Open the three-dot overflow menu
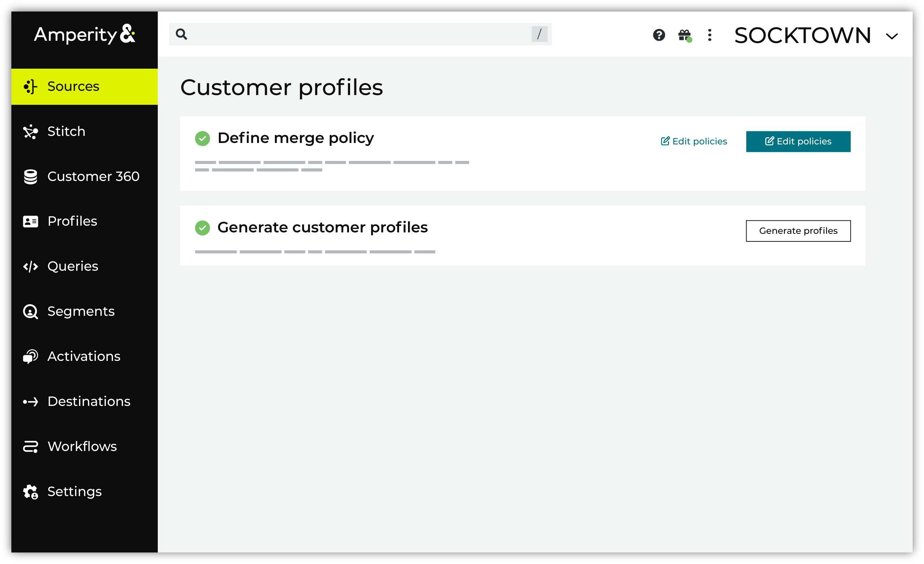Screen dimensions: 924x564 click(710, 35)
